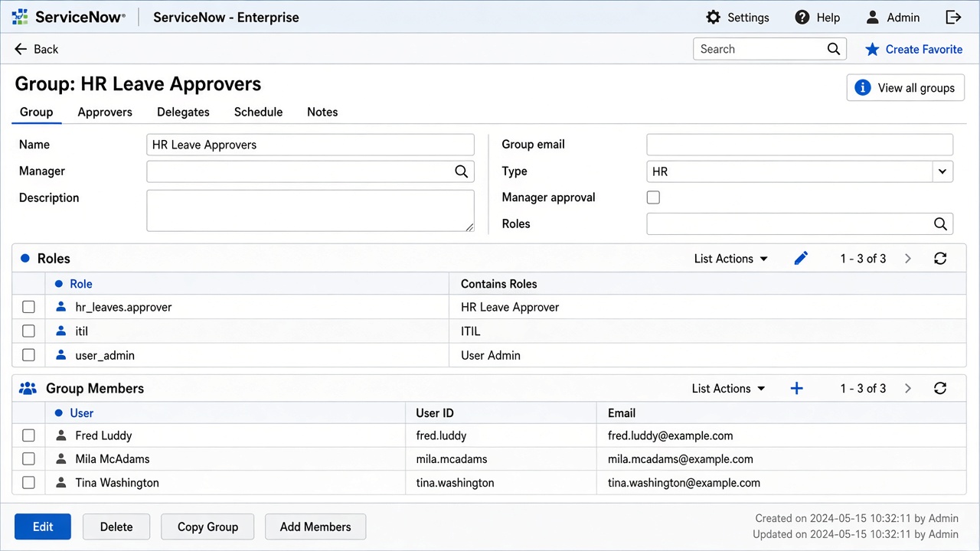The width and height of the screenshot is (980, 551).
Task: Toggle the Manager approval checkbox
Action: point(653,197)
